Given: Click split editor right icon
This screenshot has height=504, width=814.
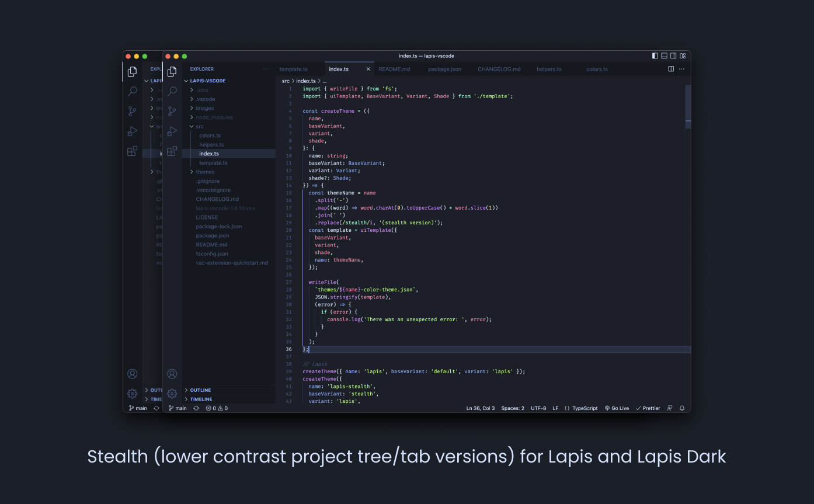Looking at the screenshot, I should click(671, 69).
